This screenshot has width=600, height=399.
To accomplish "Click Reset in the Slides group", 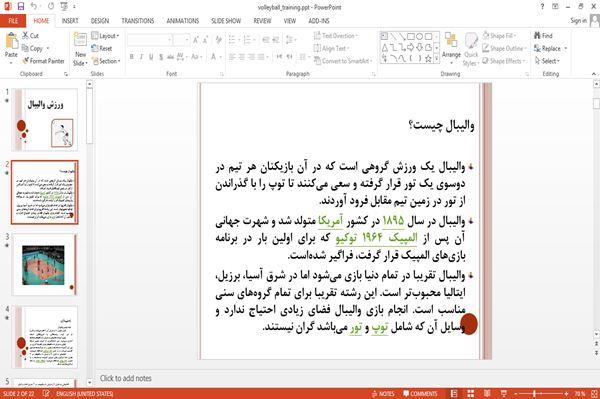I will (102, 49).
